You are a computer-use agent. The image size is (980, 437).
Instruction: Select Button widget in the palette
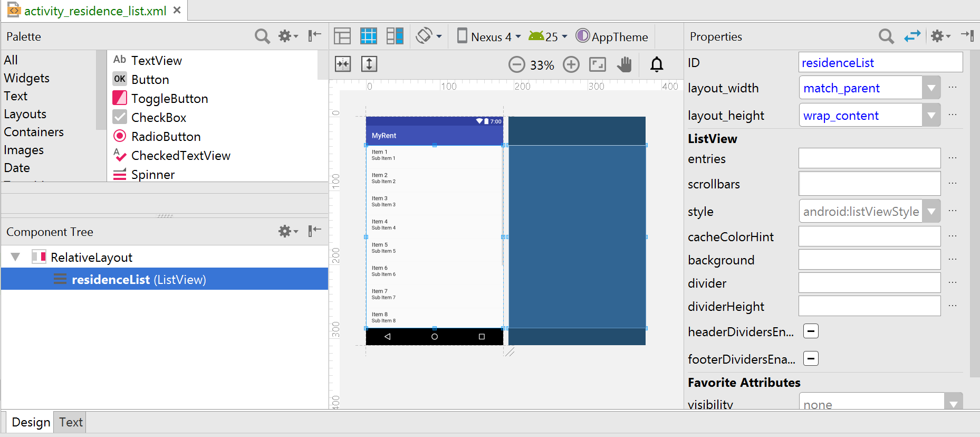(x=150, y=80)
